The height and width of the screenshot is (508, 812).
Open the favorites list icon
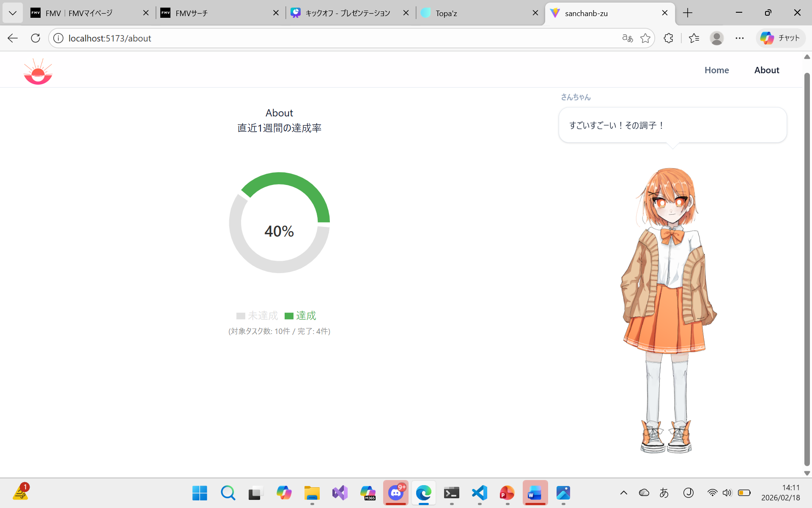coord(694,38)
